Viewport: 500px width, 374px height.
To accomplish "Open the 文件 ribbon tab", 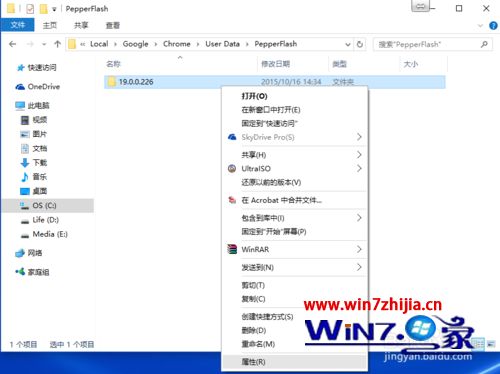I will (x=18, y=25).
